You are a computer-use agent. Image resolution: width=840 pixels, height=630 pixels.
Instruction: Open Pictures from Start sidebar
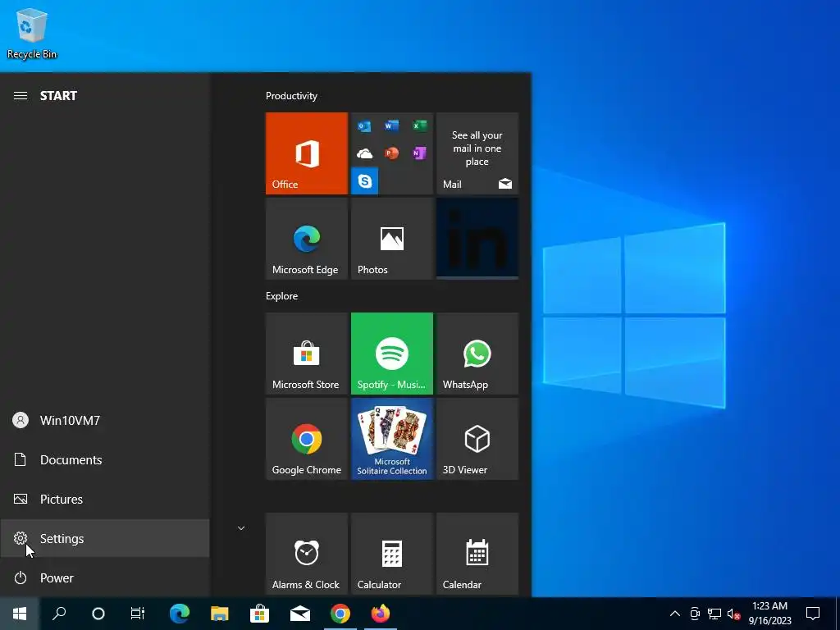[105, 500]
